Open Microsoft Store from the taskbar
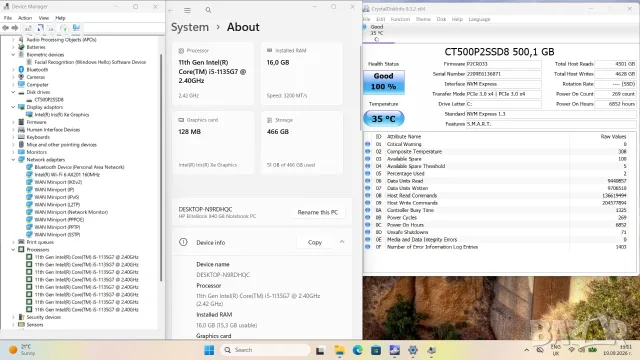Screen dimensions: 640x360 (x=376, y=350)
